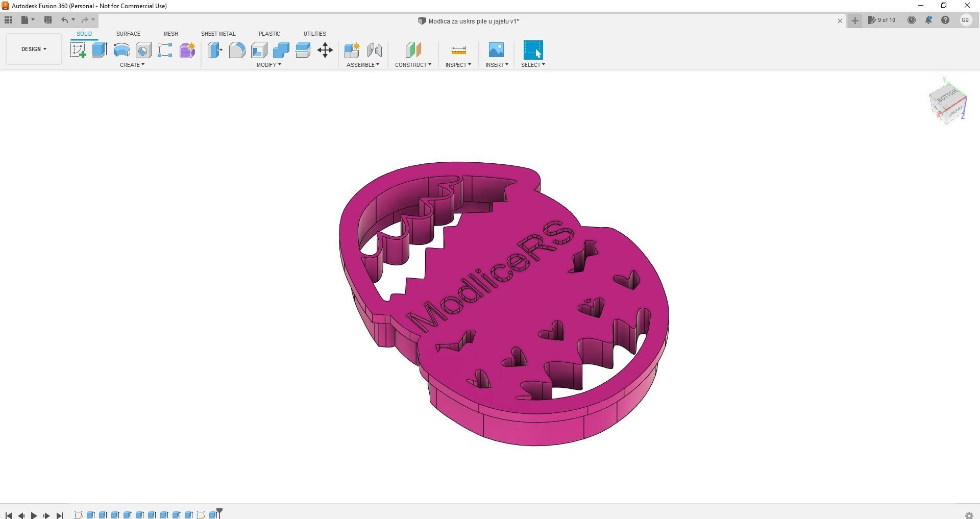Select the first sketch feature in timeline
Image resolution: width=980 pixels, height=519 pixels.
click(x=78, y=515)
